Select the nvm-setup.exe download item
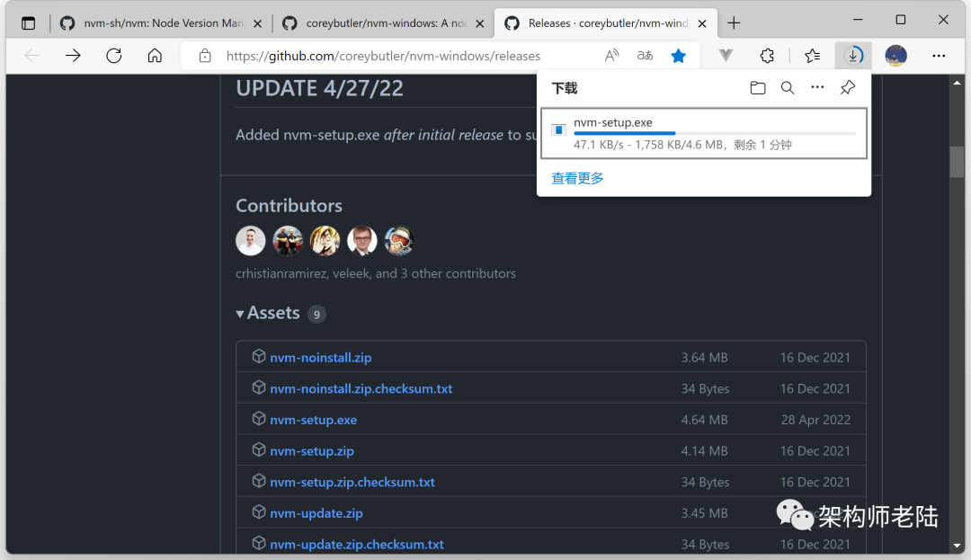 (x=704, y=134)
